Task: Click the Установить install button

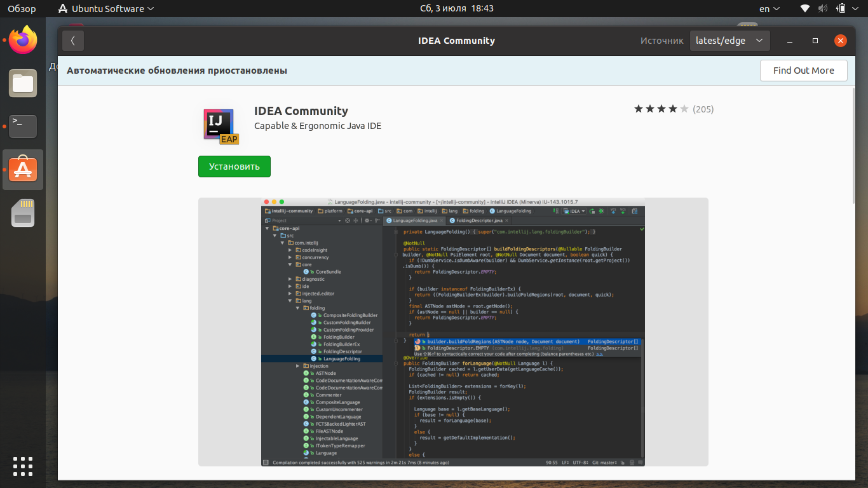Action: click(x=234, y=166)
